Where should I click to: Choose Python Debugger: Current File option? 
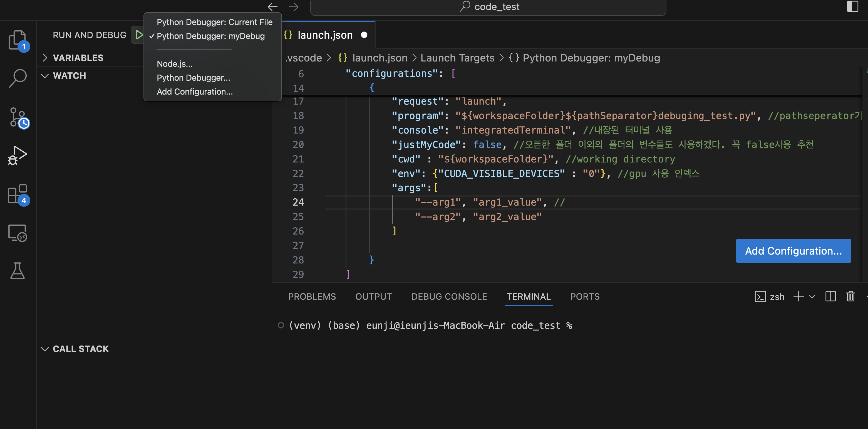[x=214, y=22]
